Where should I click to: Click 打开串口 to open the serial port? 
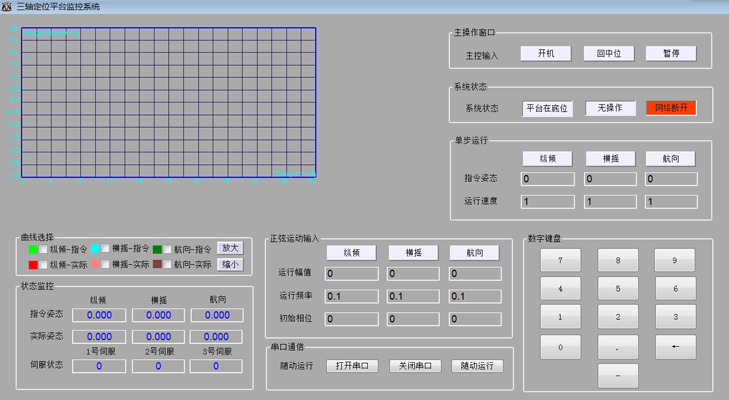[353, 366]
